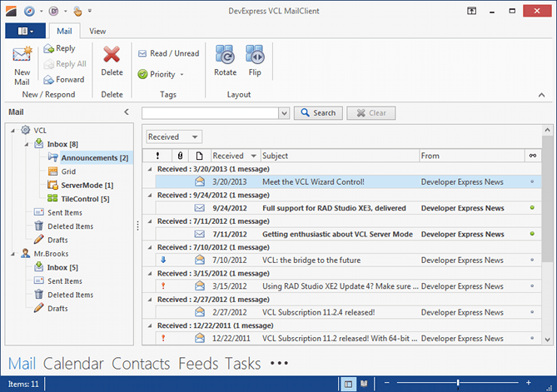The height and width of the screenshot is (392, 557).
Task: Click high priority mark on 3/15/2012 message
Action: (163, 285)
